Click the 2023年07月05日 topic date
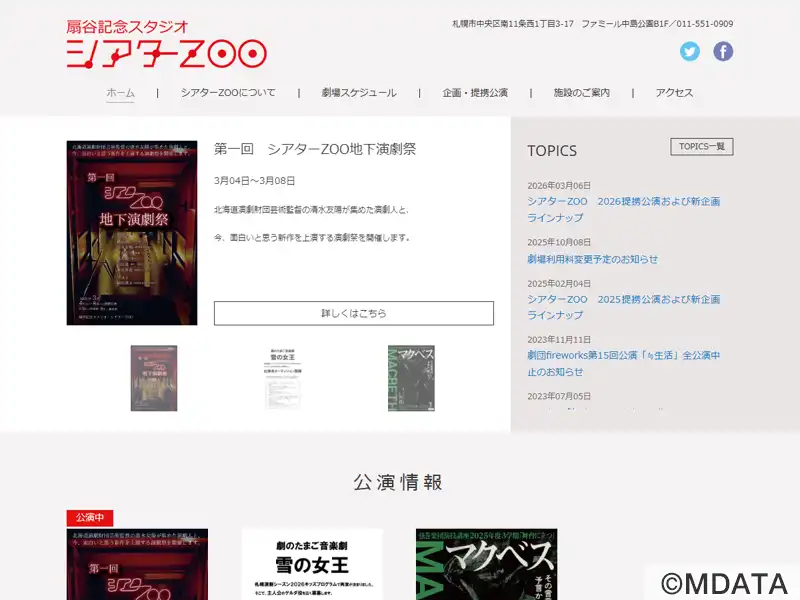 pyautogui.click(x=559, y=396)
